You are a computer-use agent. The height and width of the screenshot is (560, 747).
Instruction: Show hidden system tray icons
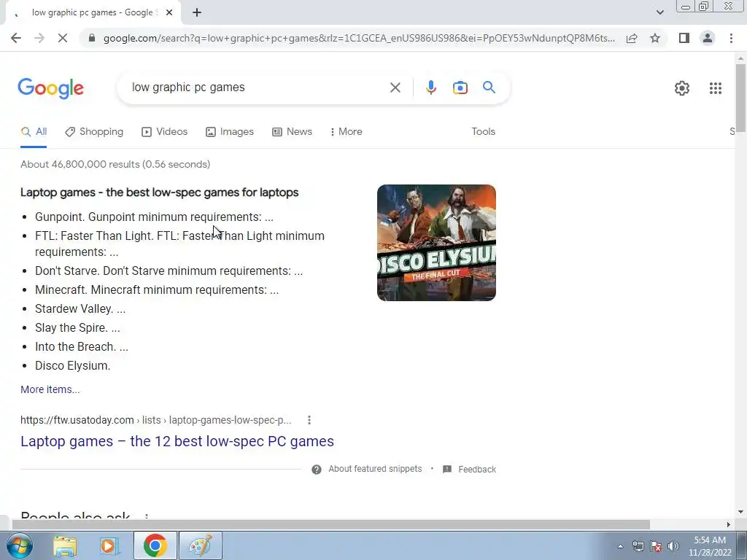point(620,546)
